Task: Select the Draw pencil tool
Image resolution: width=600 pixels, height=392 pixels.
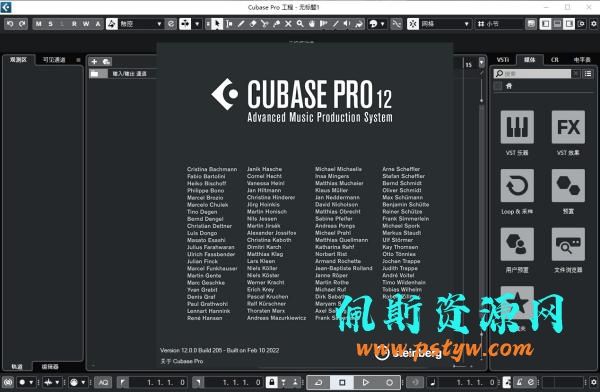Action: click(241, 24)
